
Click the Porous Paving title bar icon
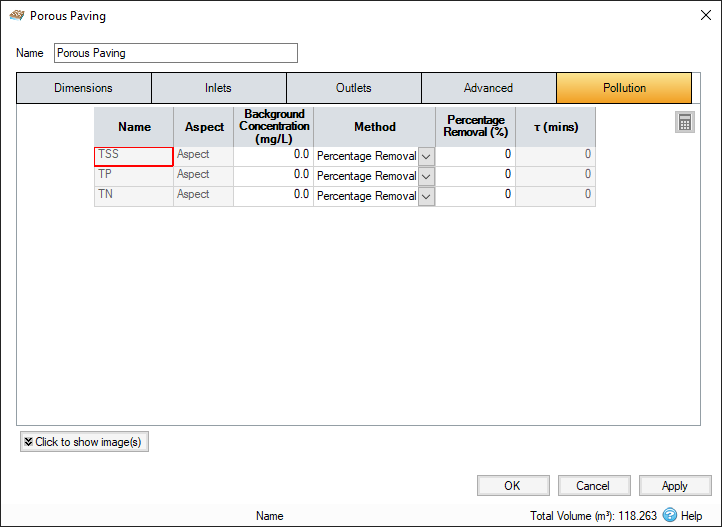click(x=17, y=16)
